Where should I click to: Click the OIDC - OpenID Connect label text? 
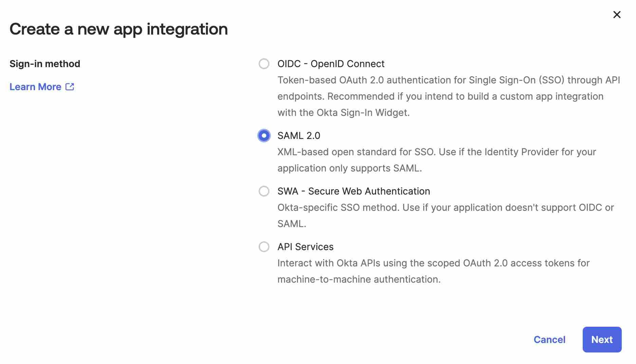click(x=331, y=64)
